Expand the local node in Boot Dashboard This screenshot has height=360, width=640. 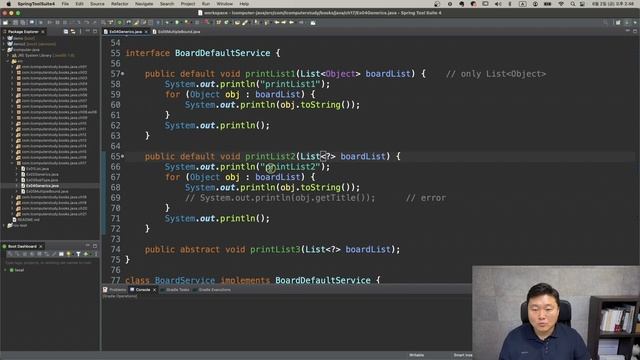[x=5, y=270]
